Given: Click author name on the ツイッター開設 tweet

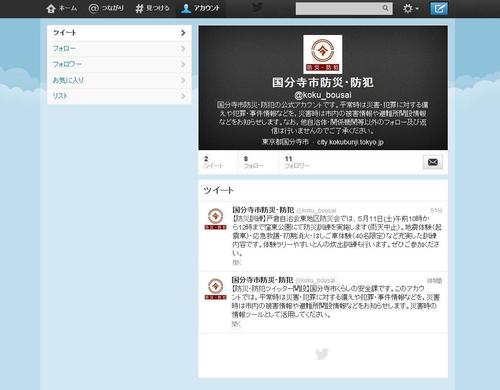Looking at the screenshot, I should point(262,280).
